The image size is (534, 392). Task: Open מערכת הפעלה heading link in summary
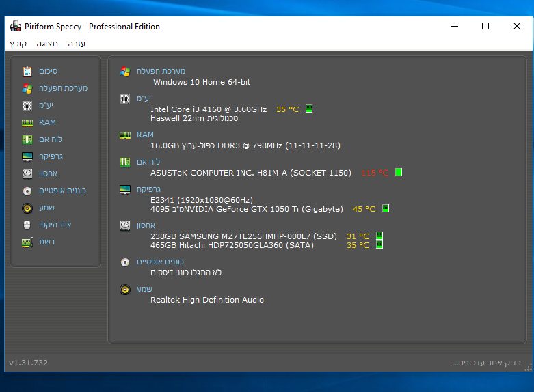coord(161,71)
